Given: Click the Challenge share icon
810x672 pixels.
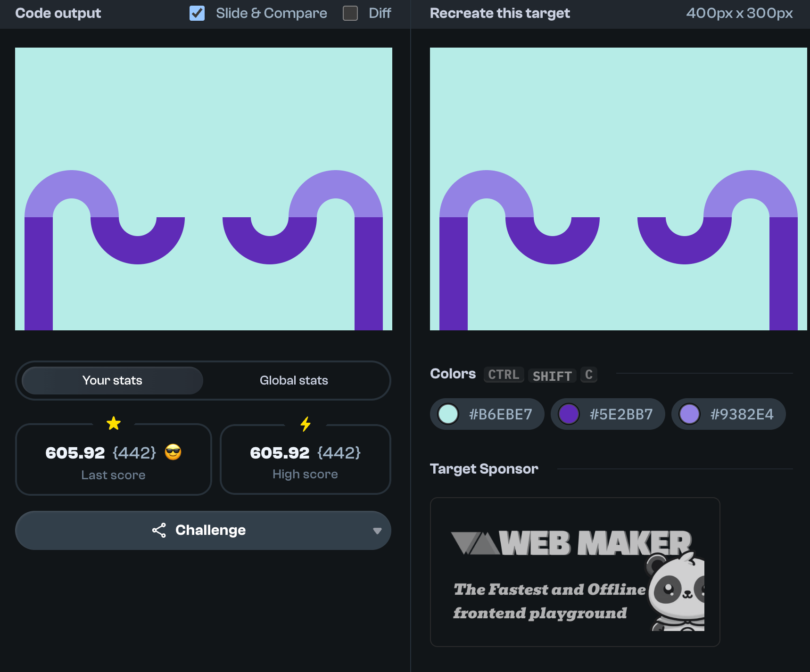Looking at the screenshot, I should click(x=159, y=530).
